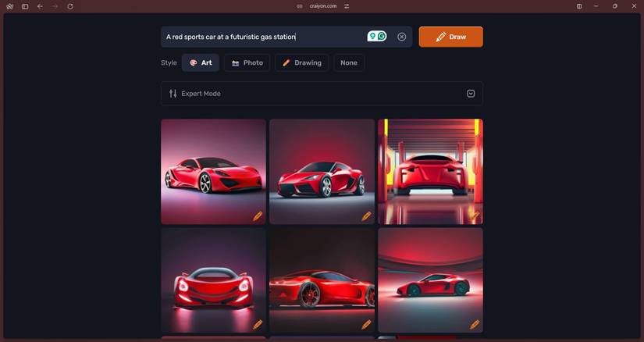This screenshot has height=342, width=644.
Task: Open the side-view car on teal floor image
Action: 430,280
